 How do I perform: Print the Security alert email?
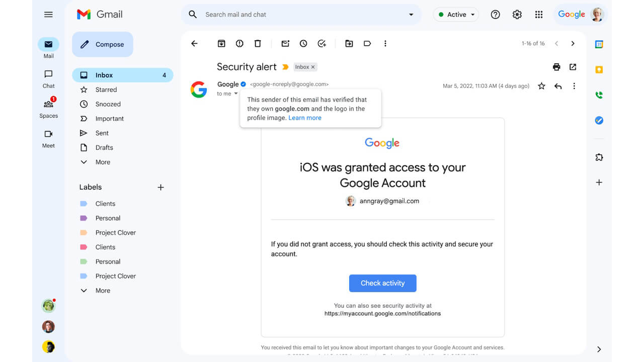click(556, 66)
